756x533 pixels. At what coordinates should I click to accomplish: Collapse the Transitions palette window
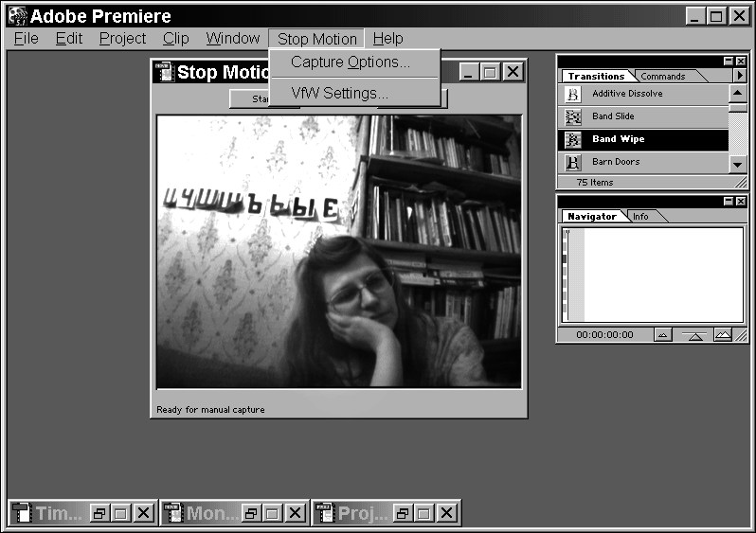tap(728, 61)
